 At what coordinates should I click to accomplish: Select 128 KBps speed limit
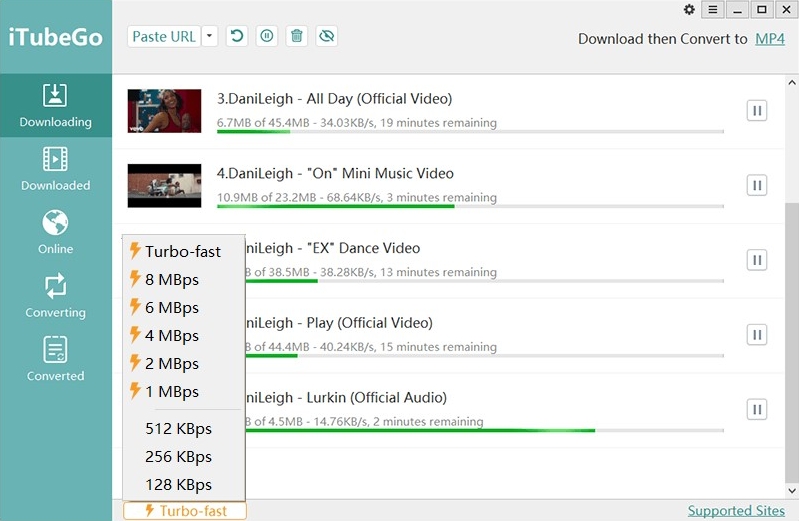[183, 484]
